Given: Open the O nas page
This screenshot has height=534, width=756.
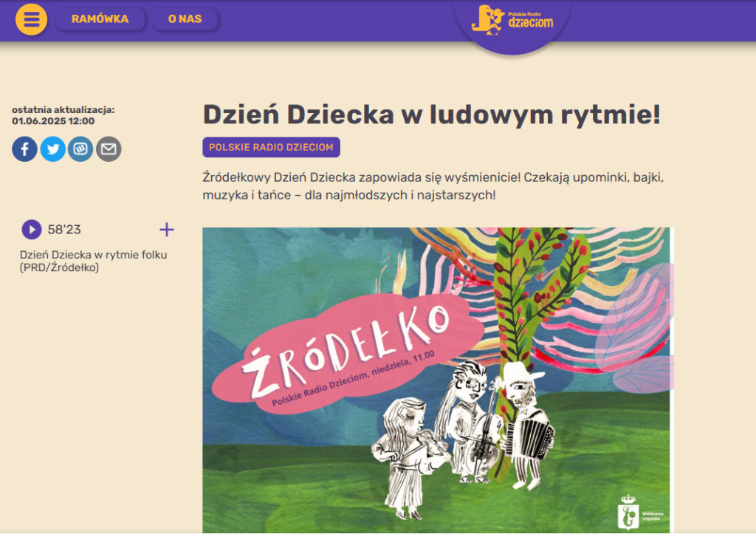Looking at the screenshot, I should (x=185, y=18).
